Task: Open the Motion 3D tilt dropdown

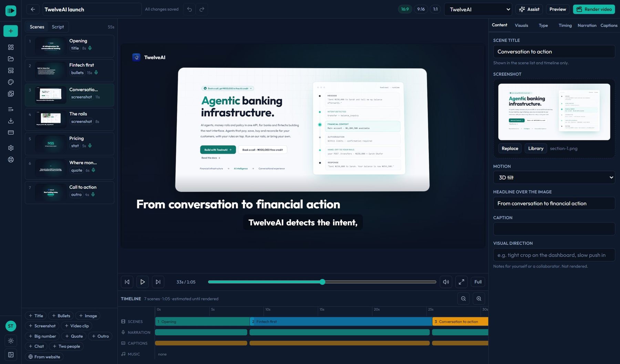Action: [554, 178]
